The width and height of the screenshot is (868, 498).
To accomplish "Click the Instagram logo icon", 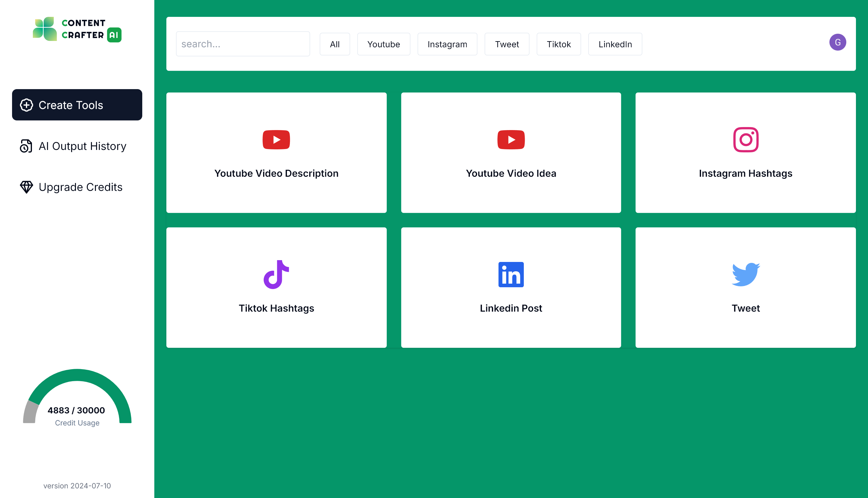I will pos(746,139).
